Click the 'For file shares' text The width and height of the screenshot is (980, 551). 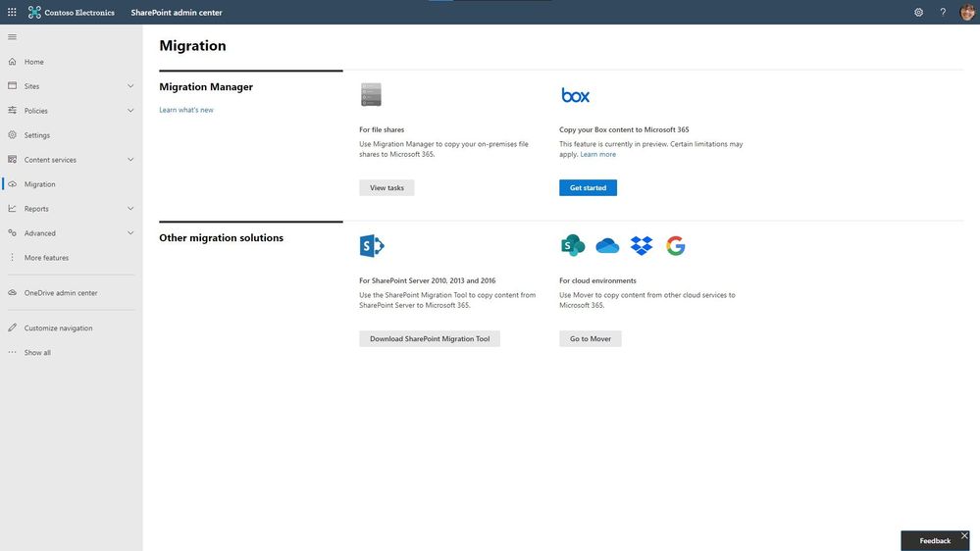(x=382, y=129)
